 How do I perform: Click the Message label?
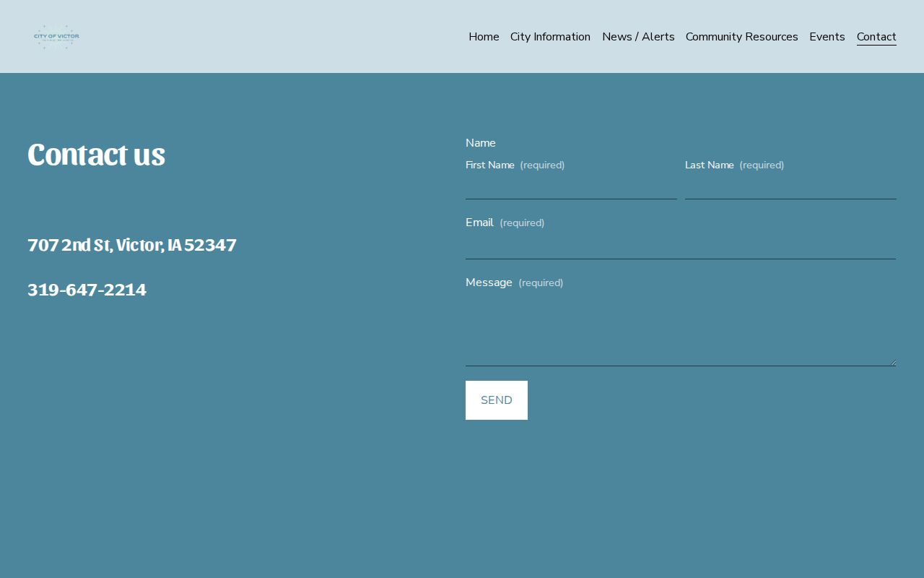pos(489,282)
